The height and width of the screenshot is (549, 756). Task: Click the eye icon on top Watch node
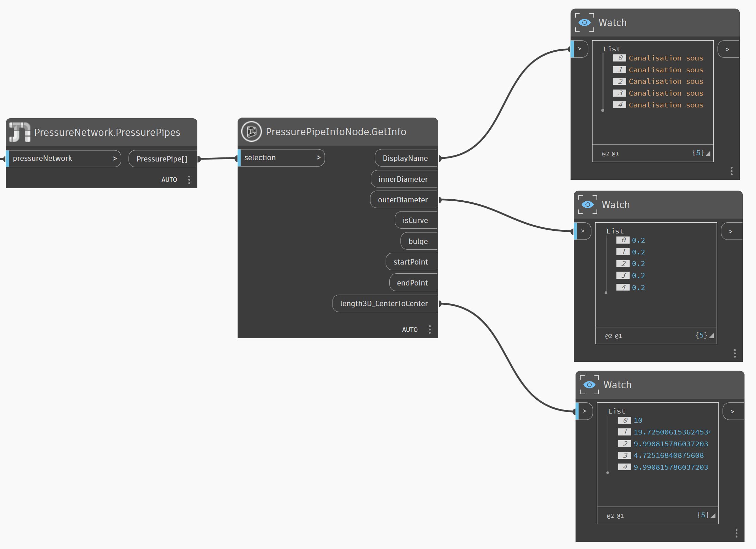pyautogui.click(x=584, y=23)
